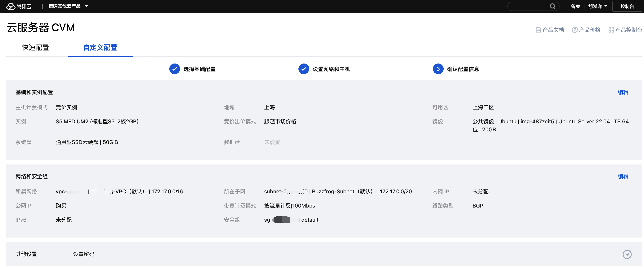Click the 产品控制台 grid icon
Viewport: 644px width, 267px height.
coord(611,30)
